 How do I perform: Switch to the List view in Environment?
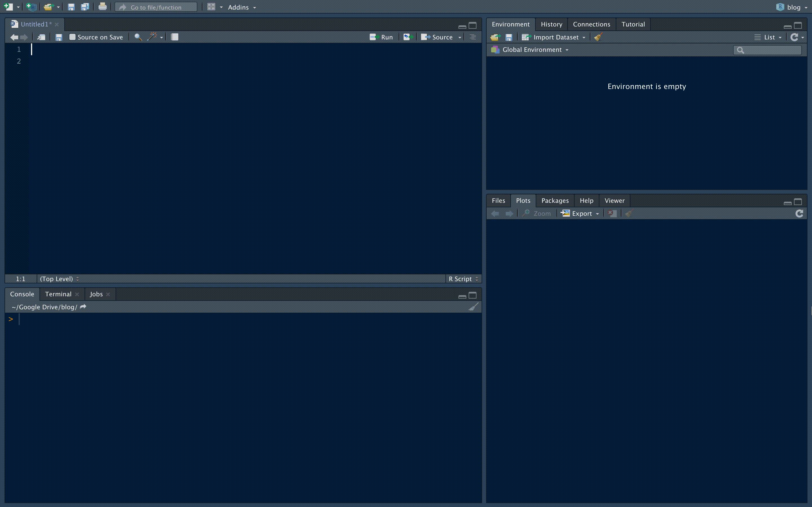pos(768,37)
